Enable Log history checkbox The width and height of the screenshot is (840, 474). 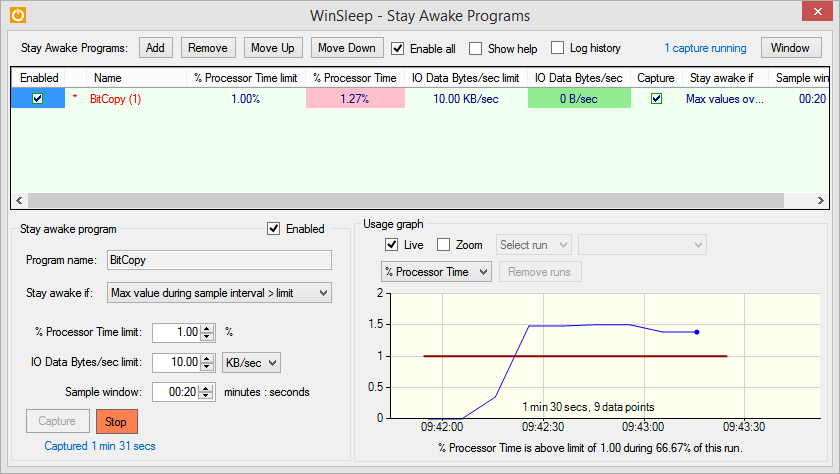click(557, 48)
